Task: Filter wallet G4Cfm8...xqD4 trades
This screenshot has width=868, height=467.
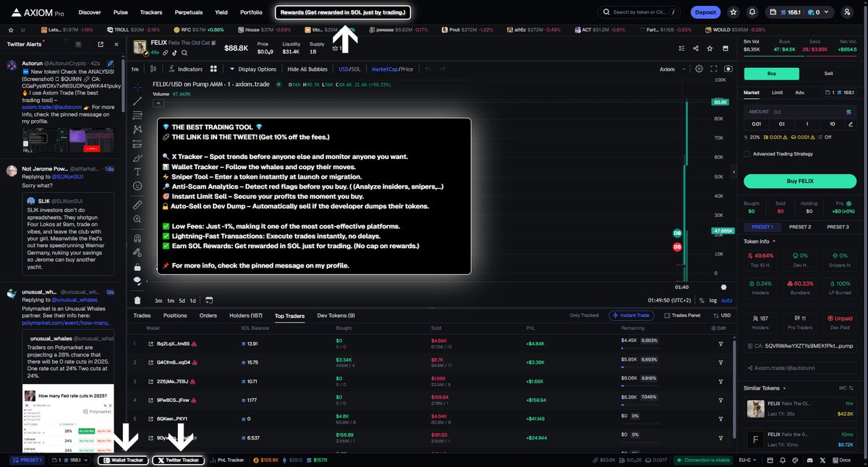Action: (x=720, y=362)
